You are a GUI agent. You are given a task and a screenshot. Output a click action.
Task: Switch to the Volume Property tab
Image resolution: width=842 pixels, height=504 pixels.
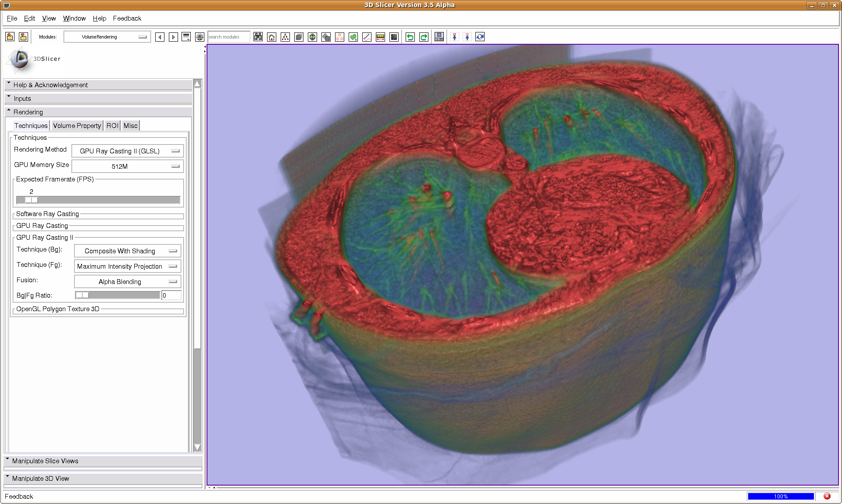tap(77, 126)
